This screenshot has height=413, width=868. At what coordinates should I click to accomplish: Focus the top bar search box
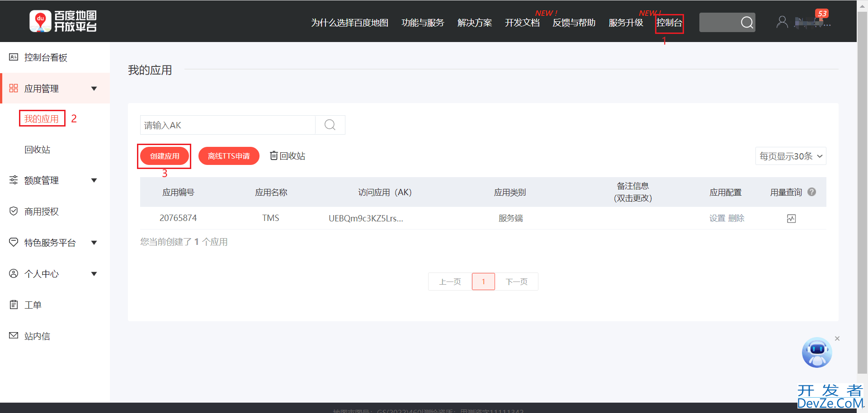[727, 23]
